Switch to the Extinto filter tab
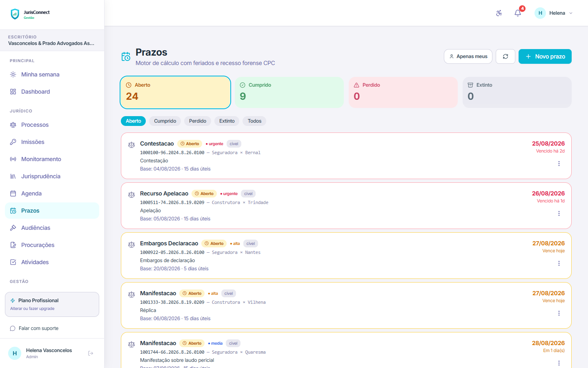The image size is (588, 368). tap(227, 121)
